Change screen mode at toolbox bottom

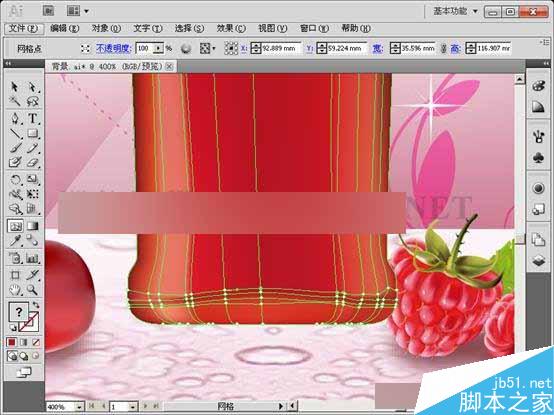click(x=24, y=372)
